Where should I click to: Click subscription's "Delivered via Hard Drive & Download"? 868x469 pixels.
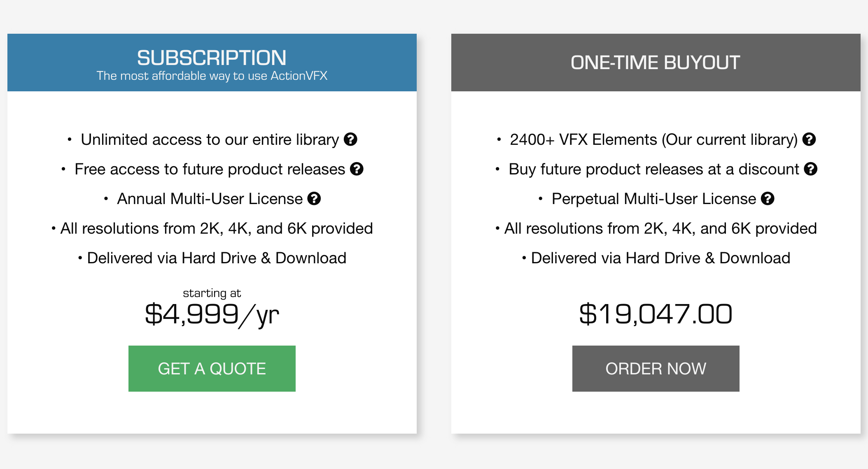(x=217, y=258)
